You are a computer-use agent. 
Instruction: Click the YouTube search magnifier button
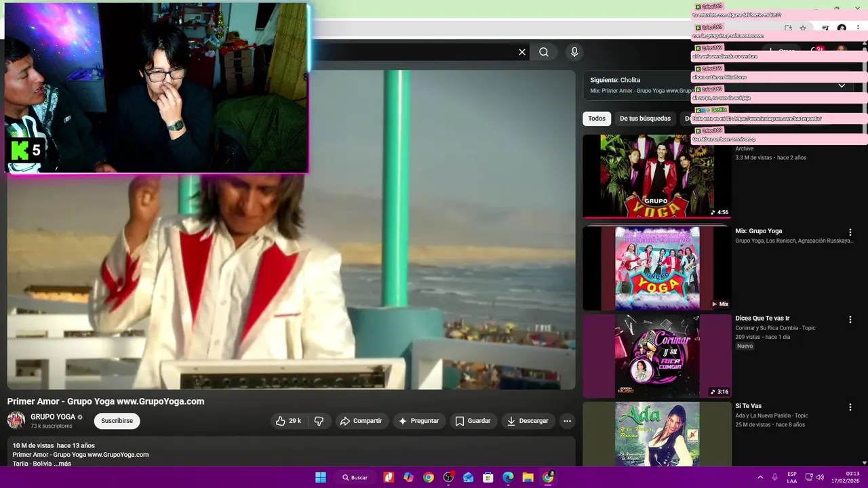pyautogui.click(x=544, y=52)
